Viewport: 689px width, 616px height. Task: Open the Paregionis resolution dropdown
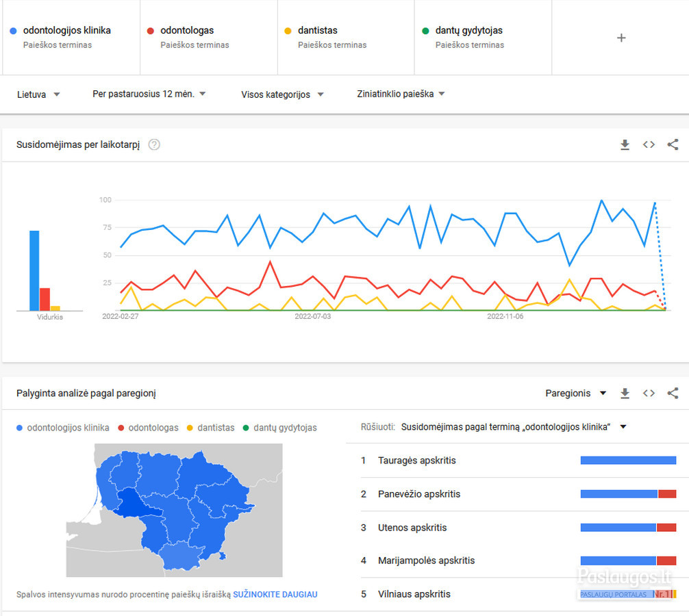pos(575,394)
